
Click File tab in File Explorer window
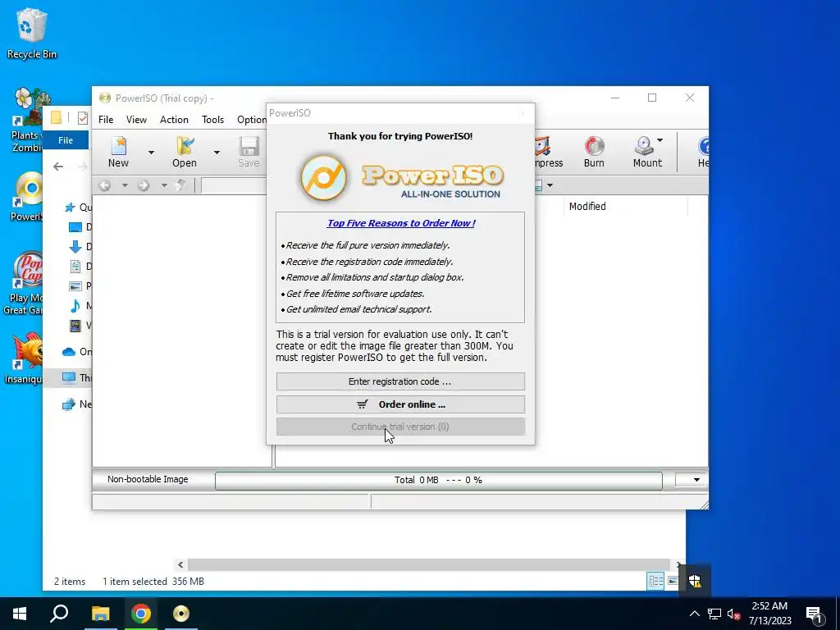66,140
